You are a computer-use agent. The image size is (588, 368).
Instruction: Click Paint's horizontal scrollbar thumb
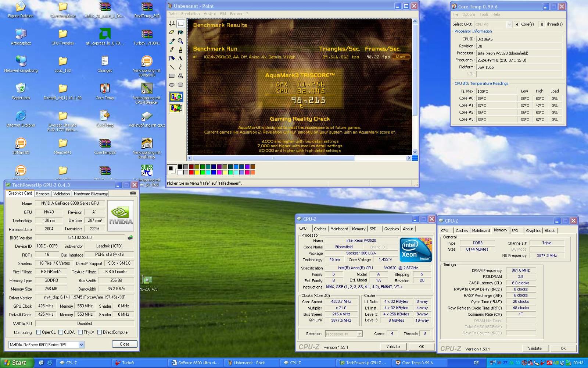[273, 158]
